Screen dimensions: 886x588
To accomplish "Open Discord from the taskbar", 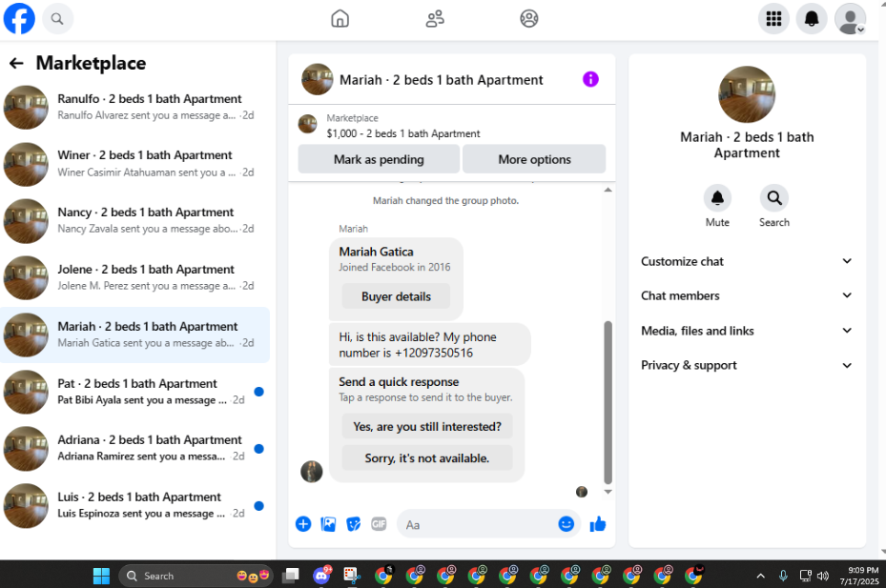I will click(x=322, y=576).
